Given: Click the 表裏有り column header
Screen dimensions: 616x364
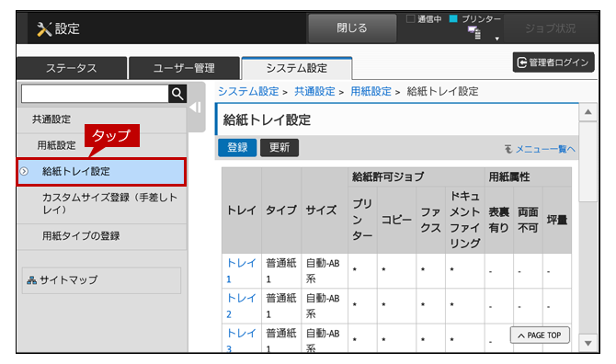Looking at the screenshot, I should click(498, 220).
